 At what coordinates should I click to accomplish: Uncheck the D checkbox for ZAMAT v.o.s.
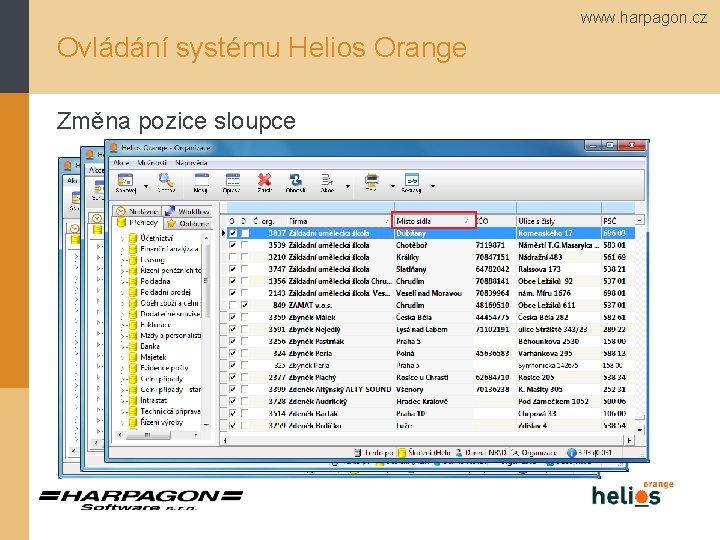[245, 305]
